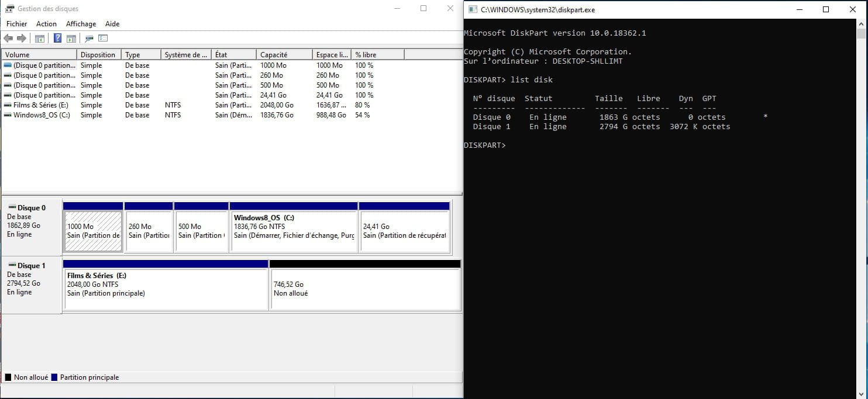This screenshot has width=868, height=399.
Task: Minimize the diskpart.exe window
Action: pos(799,9)
